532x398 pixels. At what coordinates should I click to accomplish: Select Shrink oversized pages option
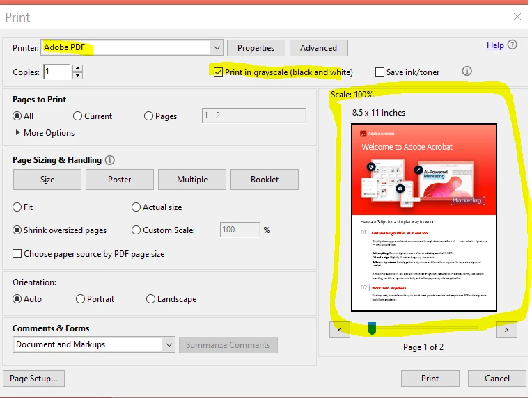point(17,230)
